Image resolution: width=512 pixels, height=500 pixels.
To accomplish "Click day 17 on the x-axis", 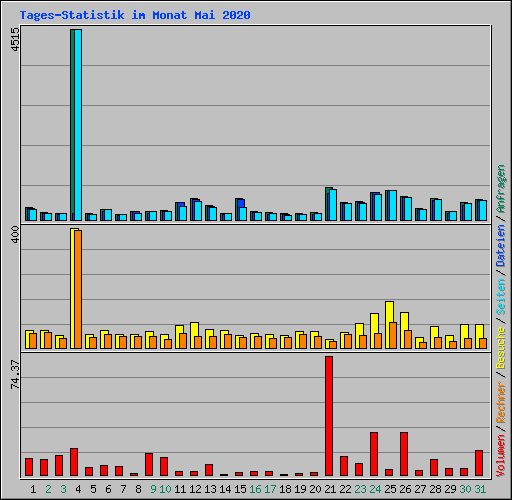I will (x=270, y=489).
